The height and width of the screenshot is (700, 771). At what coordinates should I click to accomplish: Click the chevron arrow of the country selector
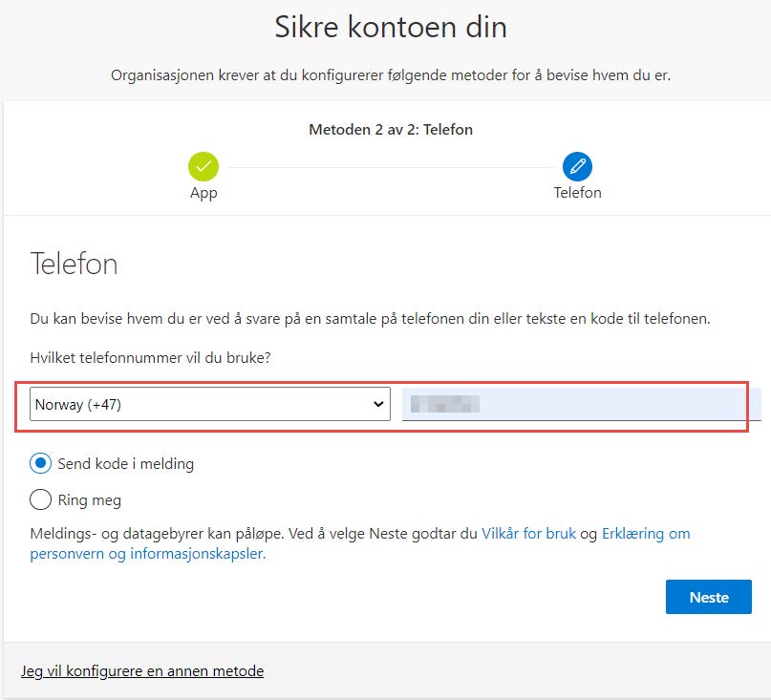point(377,404)
